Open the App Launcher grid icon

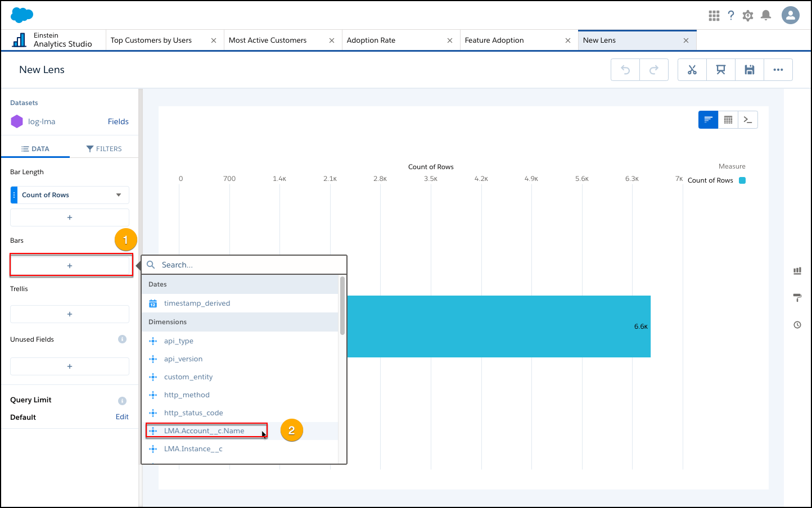click(714, 16)
